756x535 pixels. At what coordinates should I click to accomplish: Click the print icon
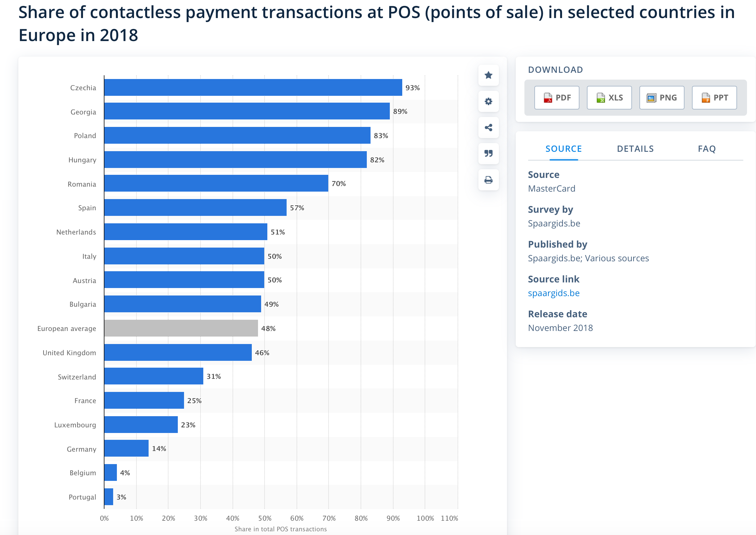coord(488,180)
